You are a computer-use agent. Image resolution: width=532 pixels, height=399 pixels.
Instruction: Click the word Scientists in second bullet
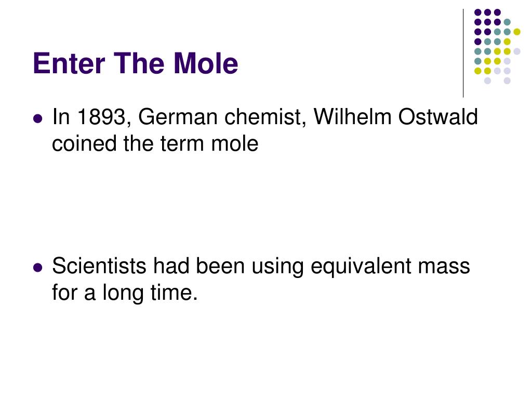click(x=99, y=265)
